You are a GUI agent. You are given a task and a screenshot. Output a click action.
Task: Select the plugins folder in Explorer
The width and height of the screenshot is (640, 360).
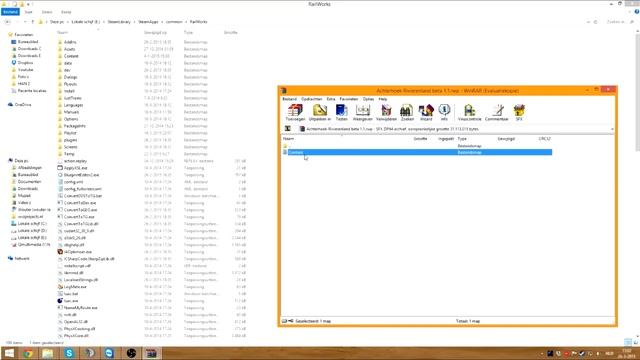pos(70,140)
